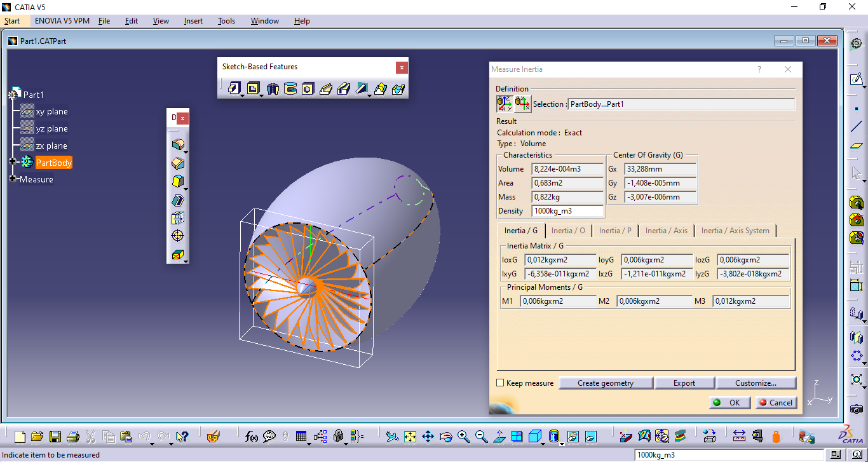
Task: Select the Edge Fillet tool
Action: [x=178, y=145]
